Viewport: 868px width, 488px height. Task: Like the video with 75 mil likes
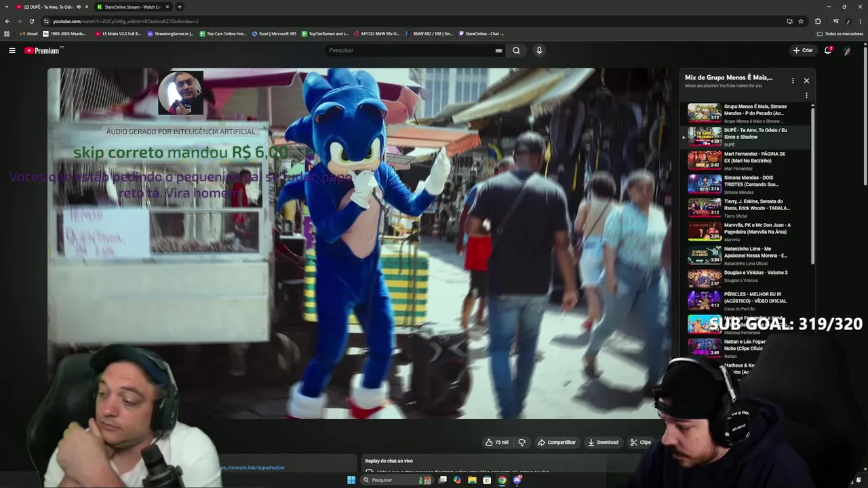(x=497, y=443)
